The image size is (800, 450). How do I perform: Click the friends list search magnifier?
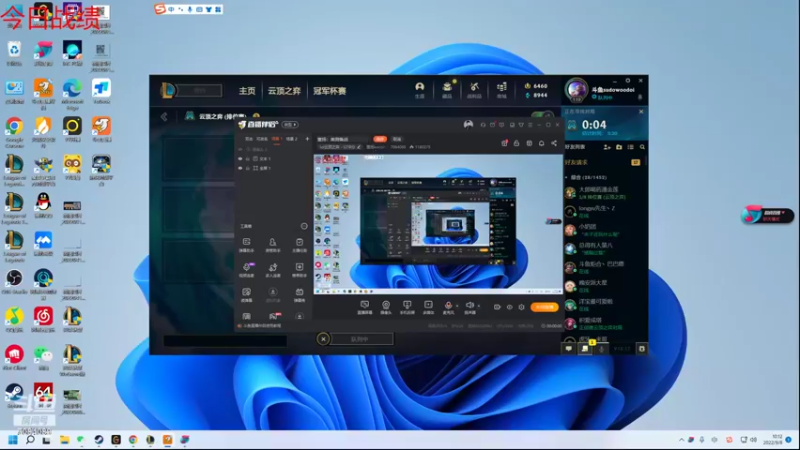click(x=642, y=147)
